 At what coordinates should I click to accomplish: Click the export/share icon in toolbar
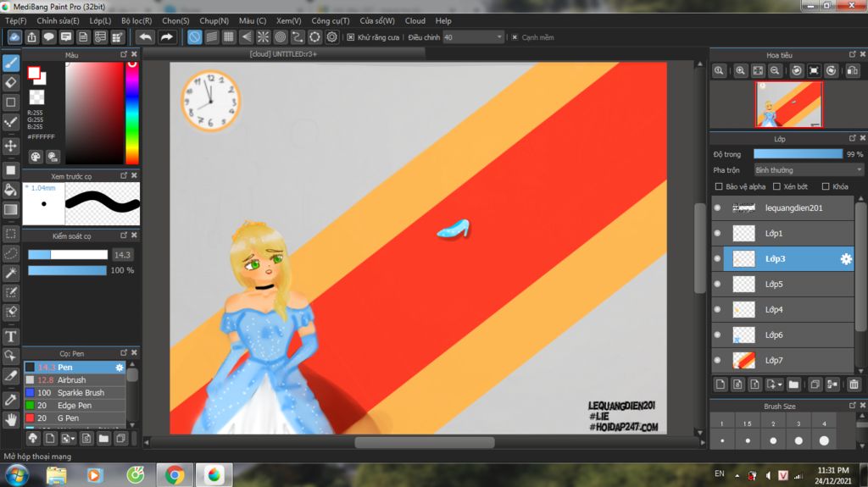[31, 37]
